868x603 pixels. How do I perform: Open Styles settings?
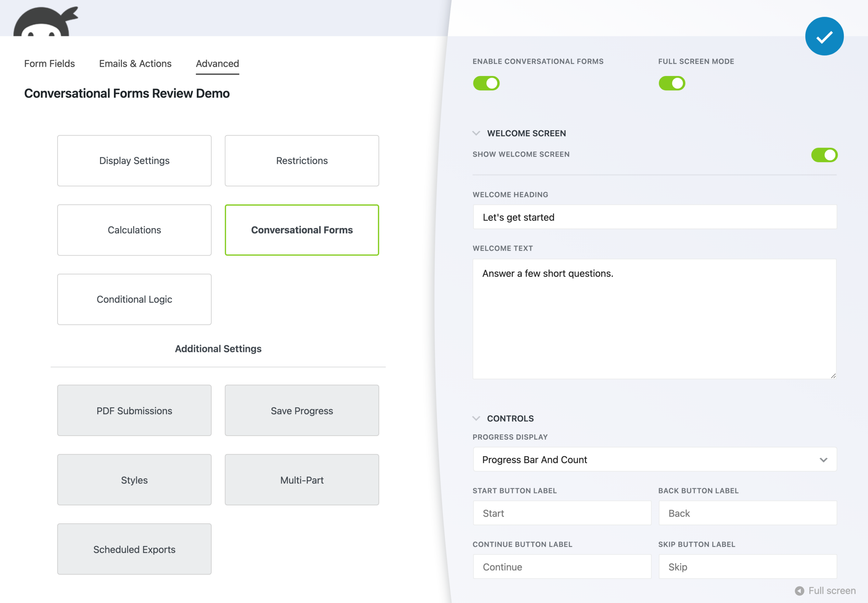pyautogui.click(x=134, y=480)
